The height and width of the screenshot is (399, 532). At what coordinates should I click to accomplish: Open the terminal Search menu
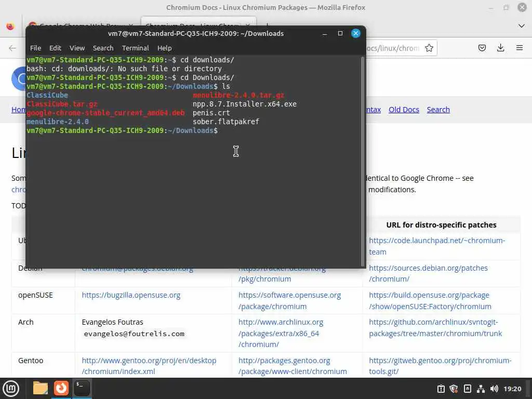[103, 48]
